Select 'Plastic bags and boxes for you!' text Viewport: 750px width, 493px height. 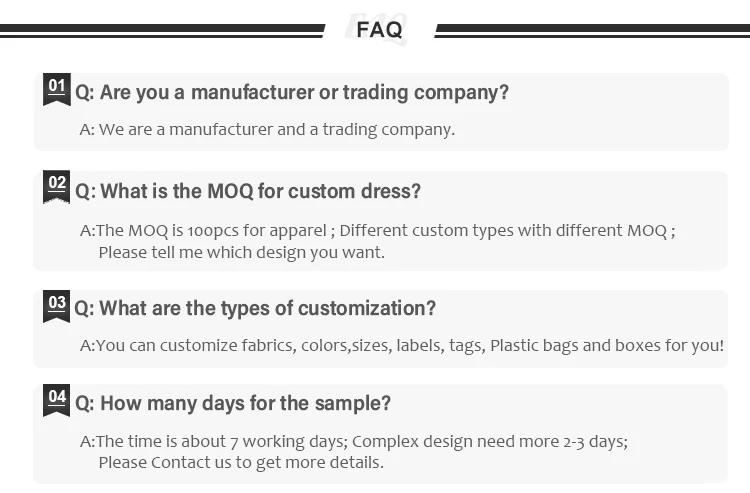tap(607, 346)
